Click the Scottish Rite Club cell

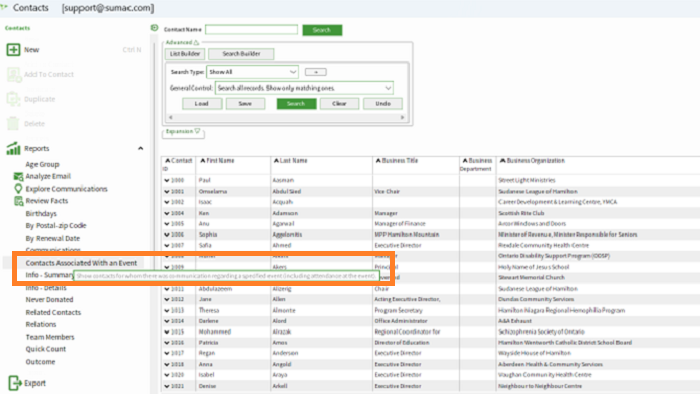tap(521, 213)
